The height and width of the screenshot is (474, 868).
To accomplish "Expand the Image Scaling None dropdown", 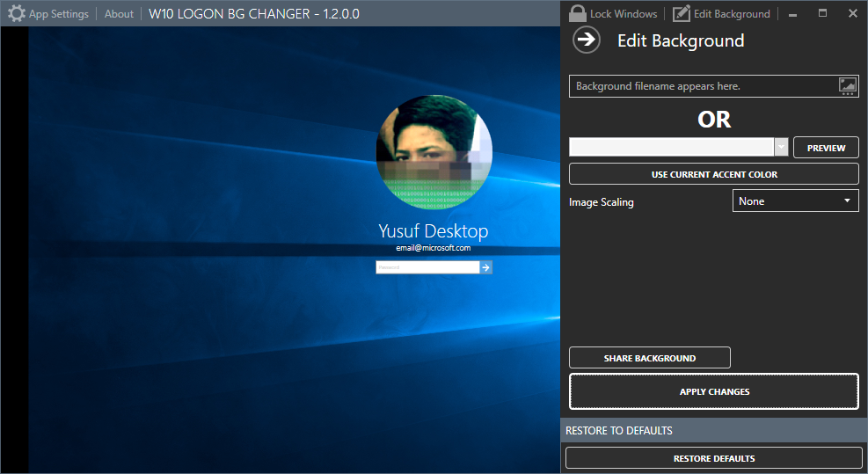I will [x=796, y=201].
